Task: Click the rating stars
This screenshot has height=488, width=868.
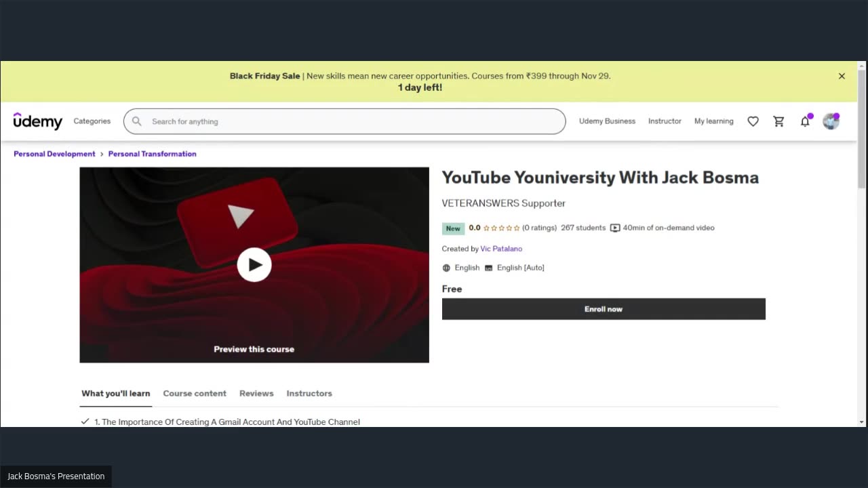Action: pos(502,228)
